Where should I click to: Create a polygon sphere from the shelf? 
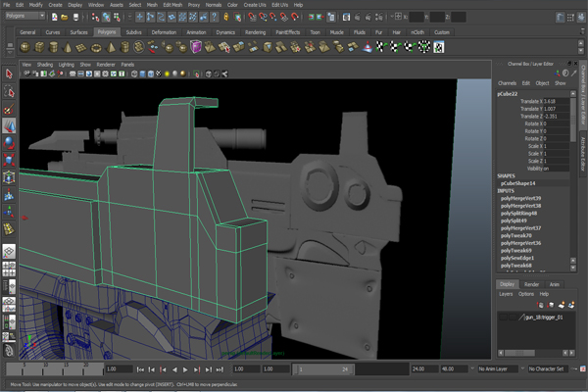(x=25, y=47)
